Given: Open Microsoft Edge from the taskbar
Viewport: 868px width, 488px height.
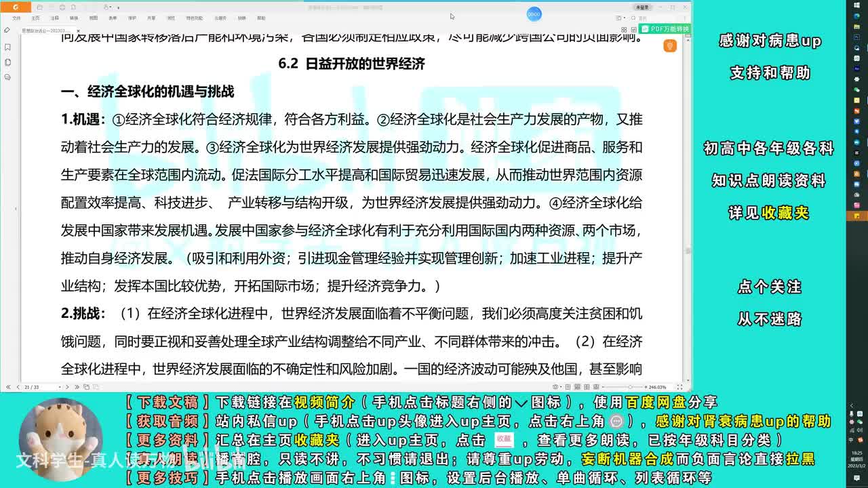Looking at the screenshot, I should (x=857, y=16).
